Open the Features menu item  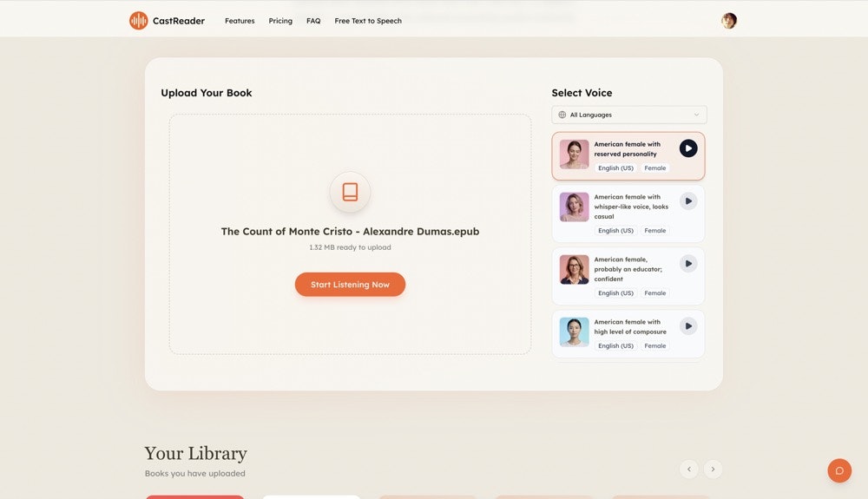coord(240,21)
